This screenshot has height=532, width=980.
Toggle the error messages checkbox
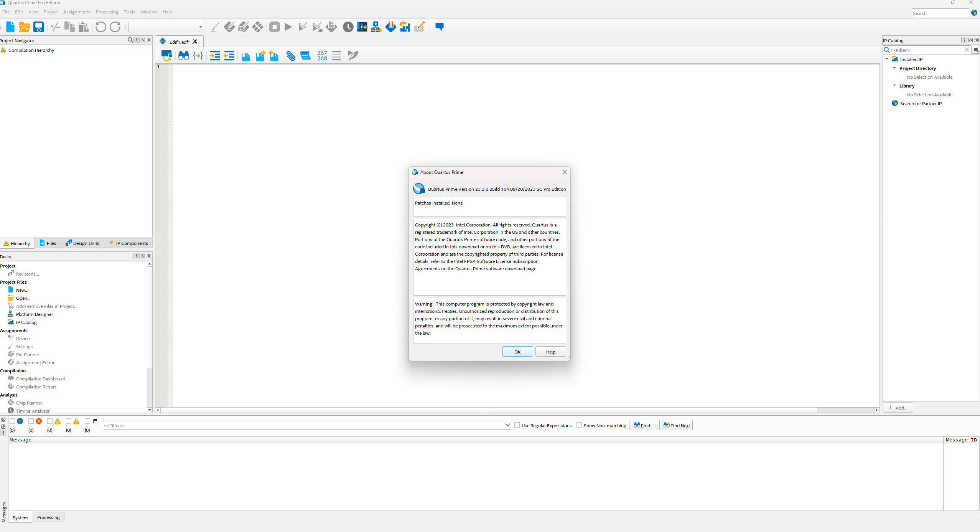click(31, 421)
